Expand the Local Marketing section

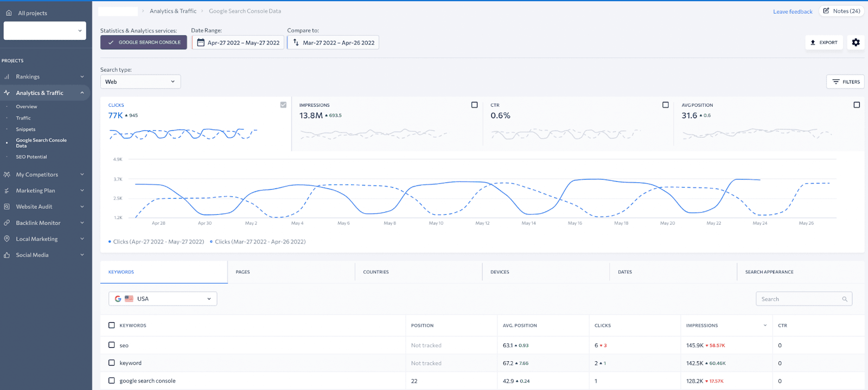(x=82, y=239)
